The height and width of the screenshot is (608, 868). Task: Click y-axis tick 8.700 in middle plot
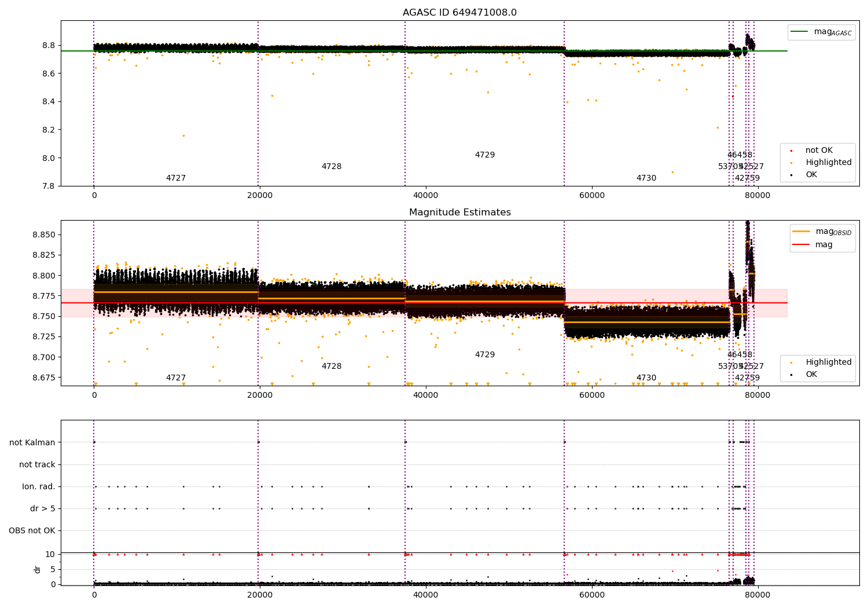click(45, 357)
